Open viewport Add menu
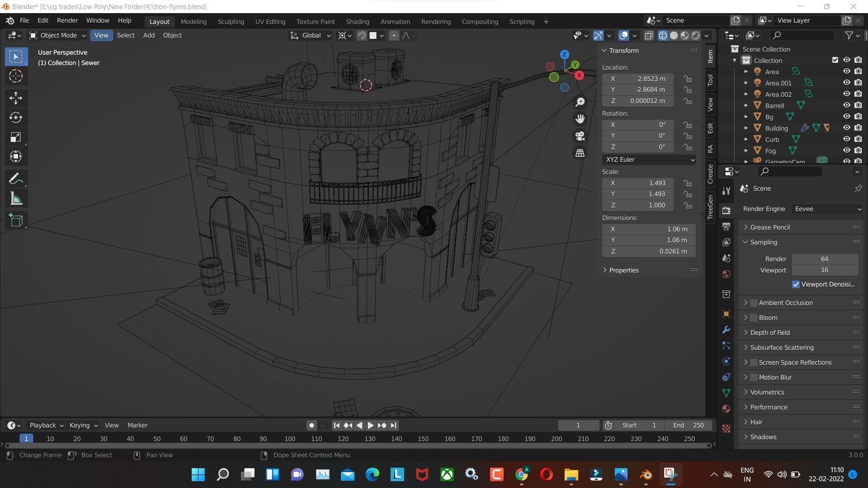 click(x=149, y=35)
